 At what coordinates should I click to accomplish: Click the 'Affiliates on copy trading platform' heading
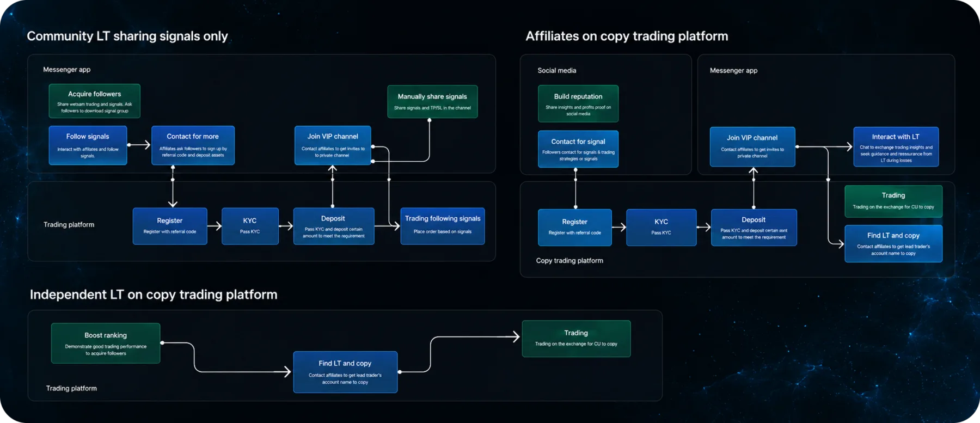pyautogui.click(x=627, y=36)
